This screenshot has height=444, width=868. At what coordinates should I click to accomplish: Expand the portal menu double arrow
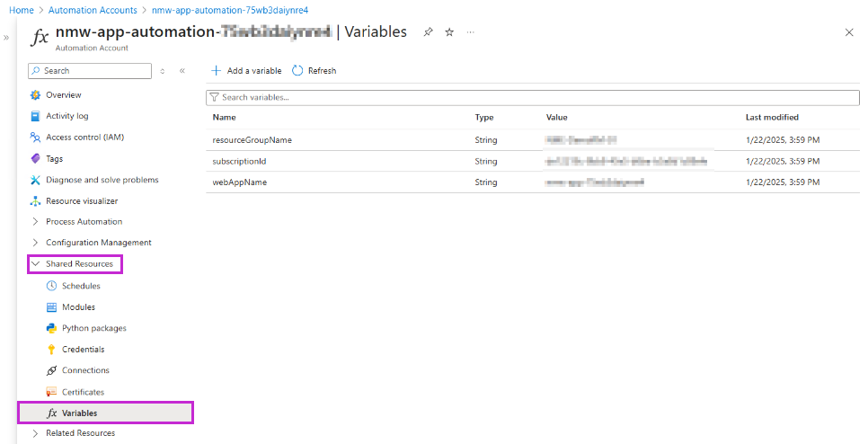6,38
